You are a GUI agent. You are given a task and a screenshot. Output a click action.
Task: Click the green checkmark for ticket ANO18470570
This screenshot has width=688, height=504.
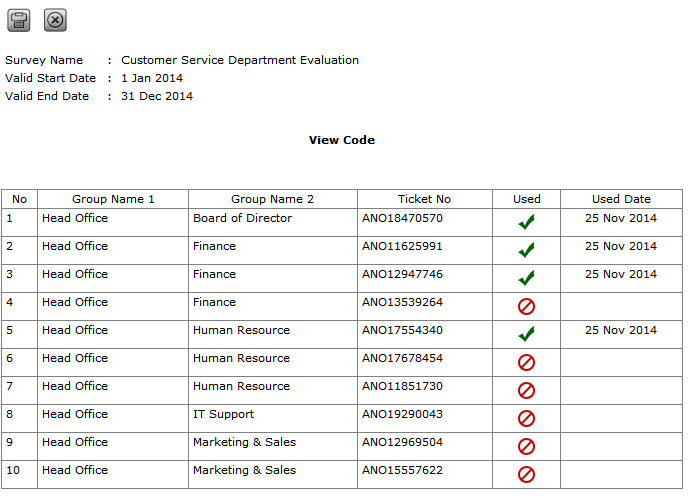tap(526, 222)
